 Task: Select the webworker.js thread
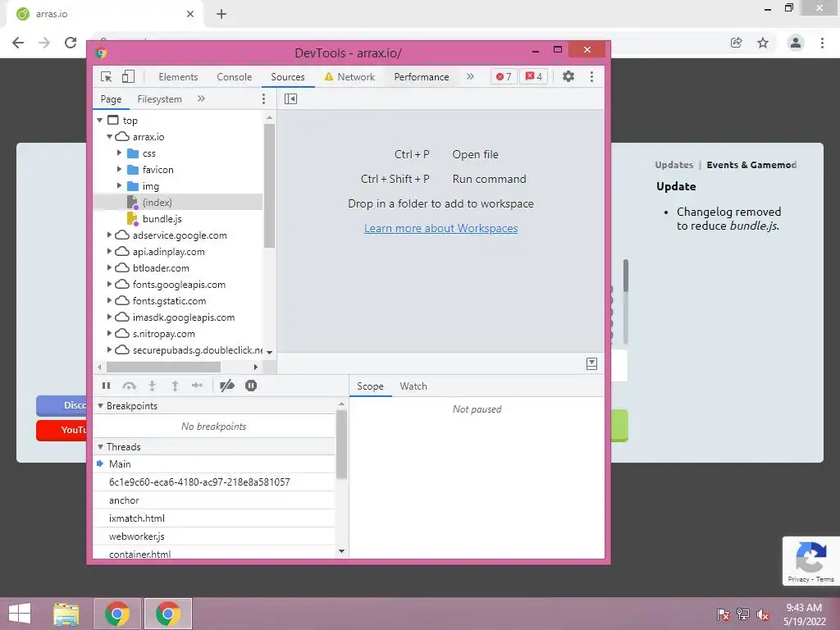tap(214, 536)
